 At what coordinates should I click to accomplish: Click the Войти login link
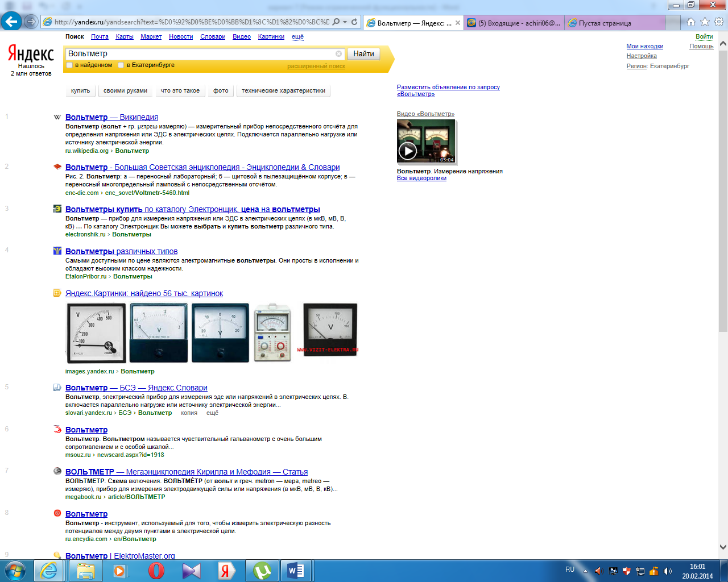click(704, 36)
